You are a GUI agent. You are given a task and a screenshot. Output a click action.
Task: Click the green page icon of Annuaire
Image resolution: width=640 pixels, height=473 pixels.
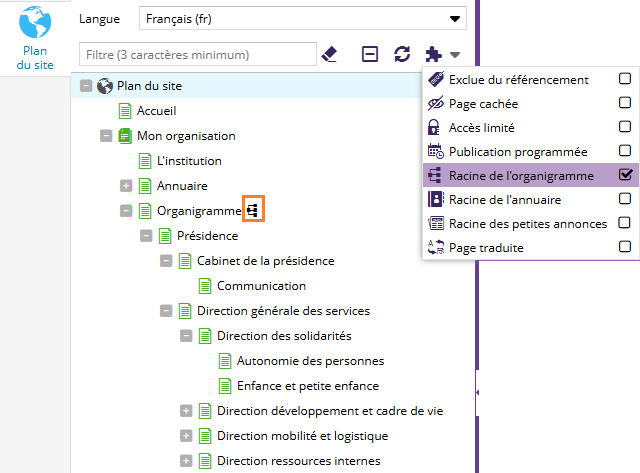[x=145, y=186]
